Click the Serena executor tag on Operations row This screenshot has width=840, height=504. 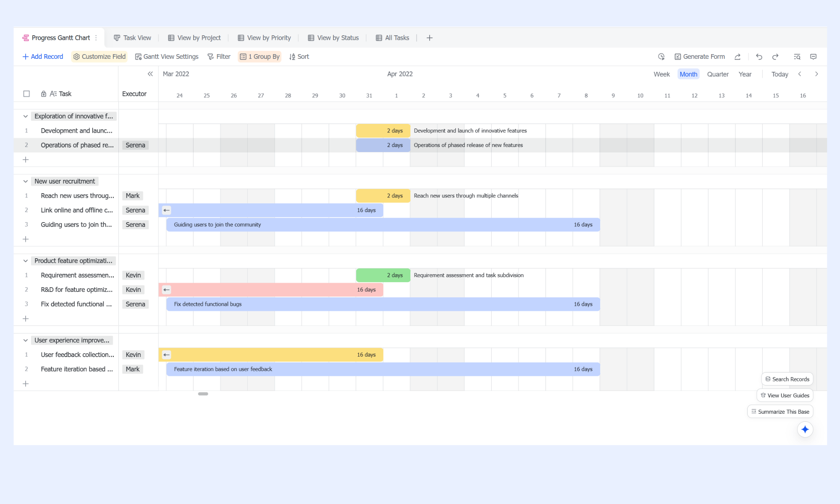tap(135, 145)
